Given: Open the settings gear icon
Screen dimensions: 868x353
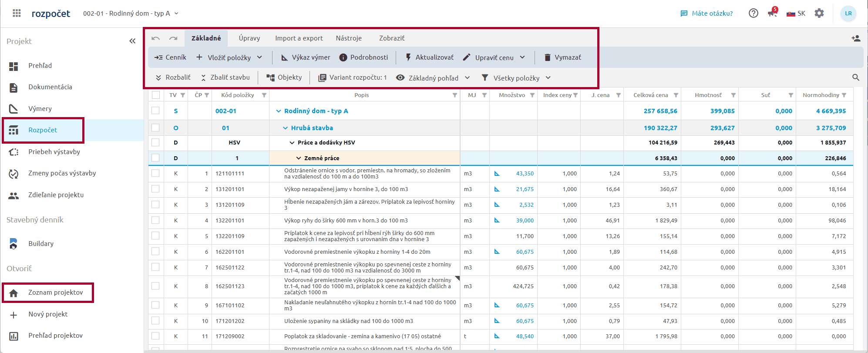Looking at the screenshot, I should pyautogui.click(x=819, y=13).
